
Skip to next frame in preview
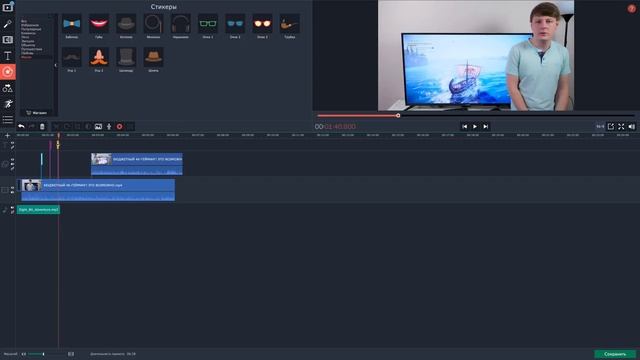click(x=485, y=127)
